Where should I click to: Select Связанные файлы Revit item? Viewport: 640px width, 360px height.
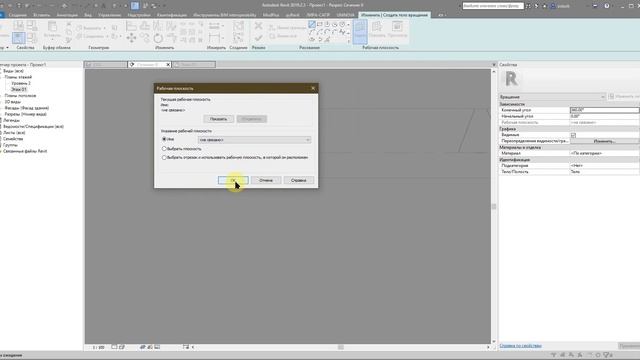coord(25,151)
